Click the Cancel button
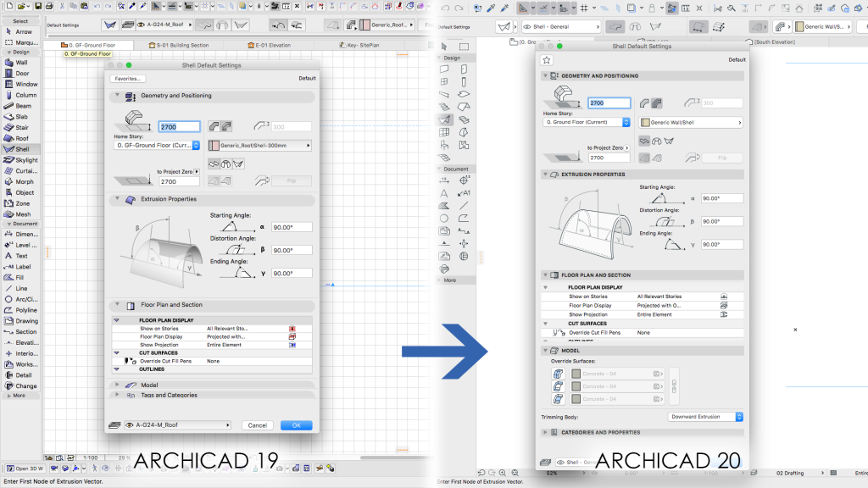This screenshot has height=488, width=868. (x=258, y=425)
